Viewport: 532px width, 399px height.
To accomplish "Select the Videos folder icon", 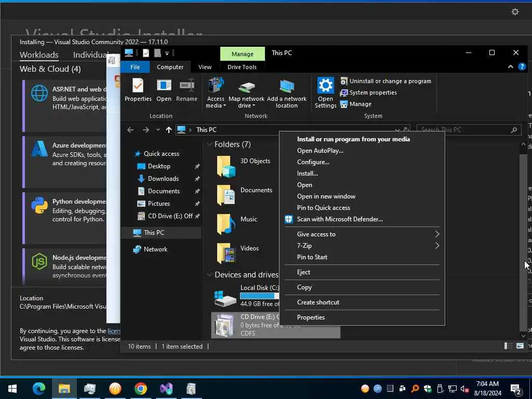I will [x=226, y=254].
